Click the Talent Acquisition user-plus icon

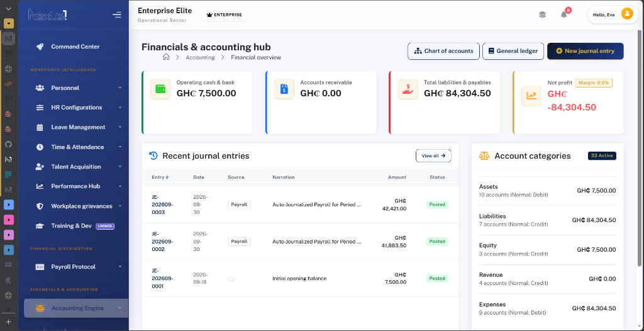click(40, 167)
